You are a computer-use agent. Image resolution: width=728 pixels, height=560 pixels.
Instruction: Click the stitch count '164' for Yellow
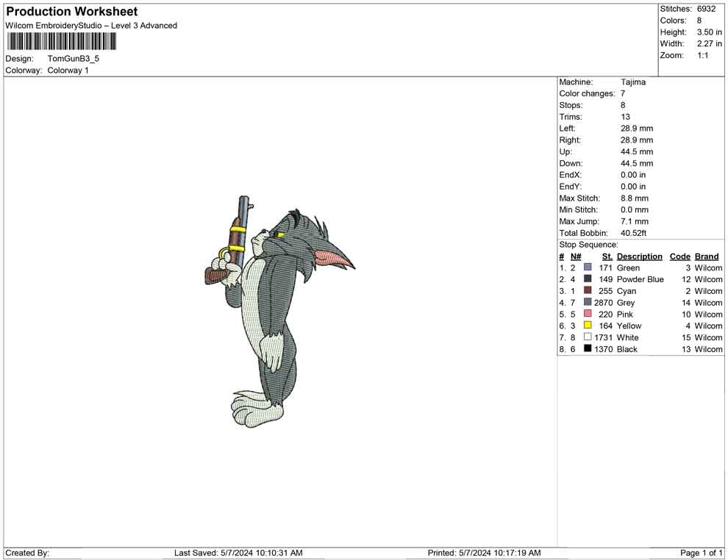(606, 326)
